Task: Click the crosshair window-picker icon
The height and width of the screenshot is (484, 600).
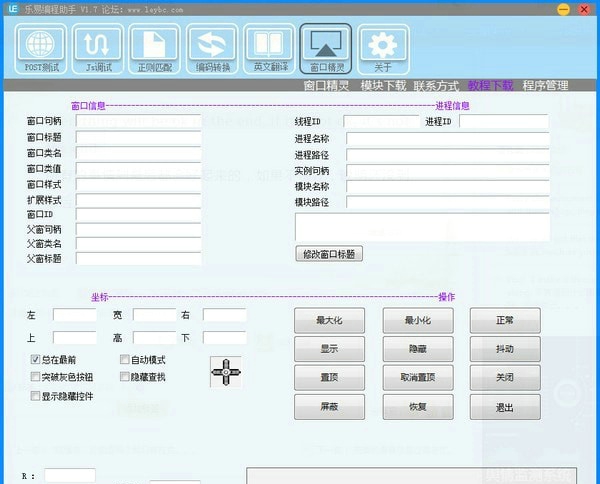Action: click(x=226, y=372)
